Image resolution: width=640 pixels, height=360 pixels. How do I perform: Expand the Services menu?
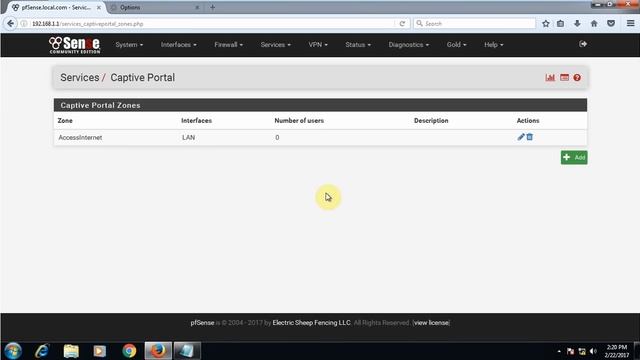[276, 45]
